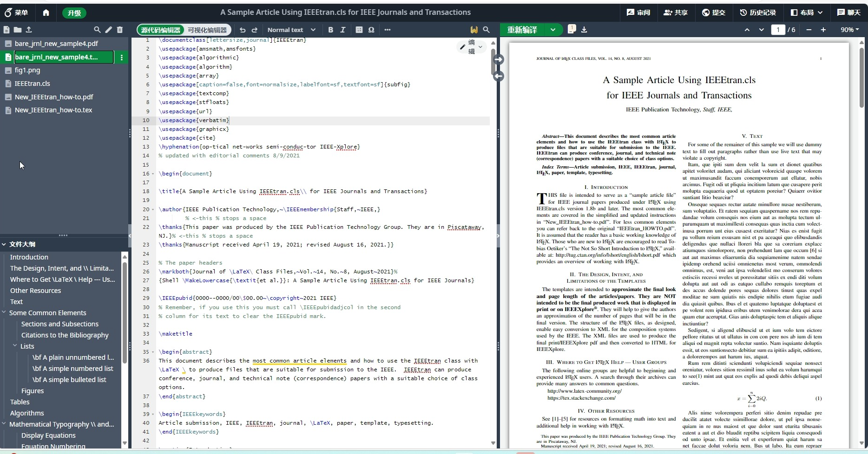Open the 共享 share dialog

point(676,13)
